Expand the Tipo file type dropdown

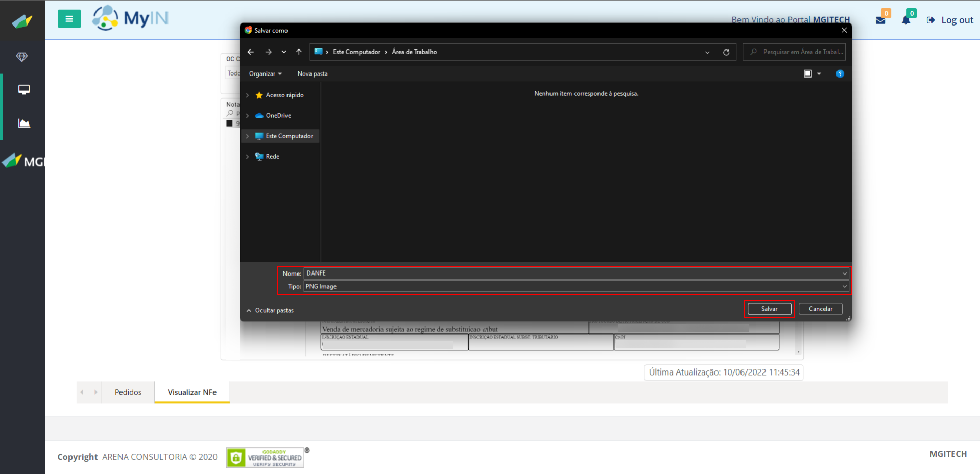844,287
